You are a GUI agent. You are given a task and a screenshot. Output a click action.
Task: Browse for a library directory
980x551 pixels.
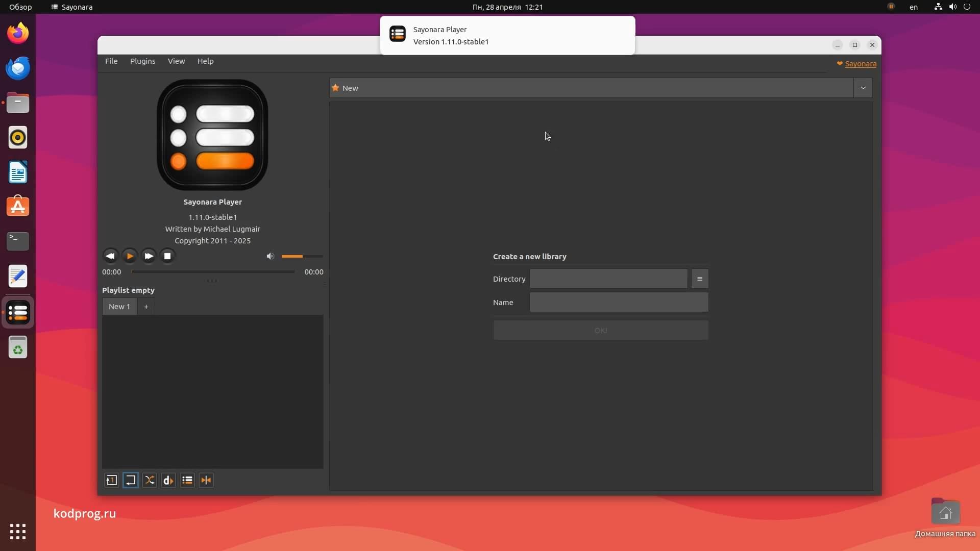click(x=700, y=279)
